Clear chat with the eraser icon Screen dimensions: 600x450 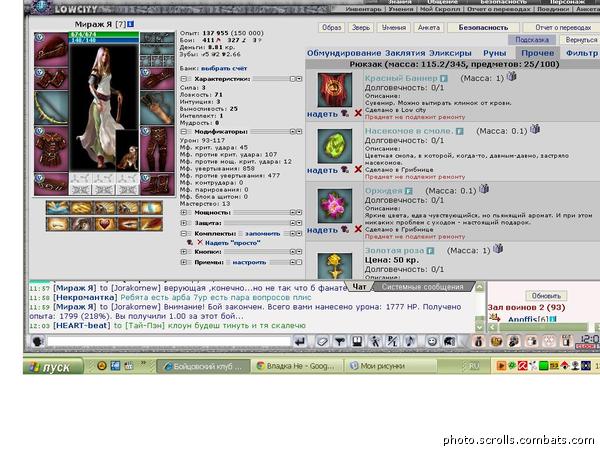322,341
